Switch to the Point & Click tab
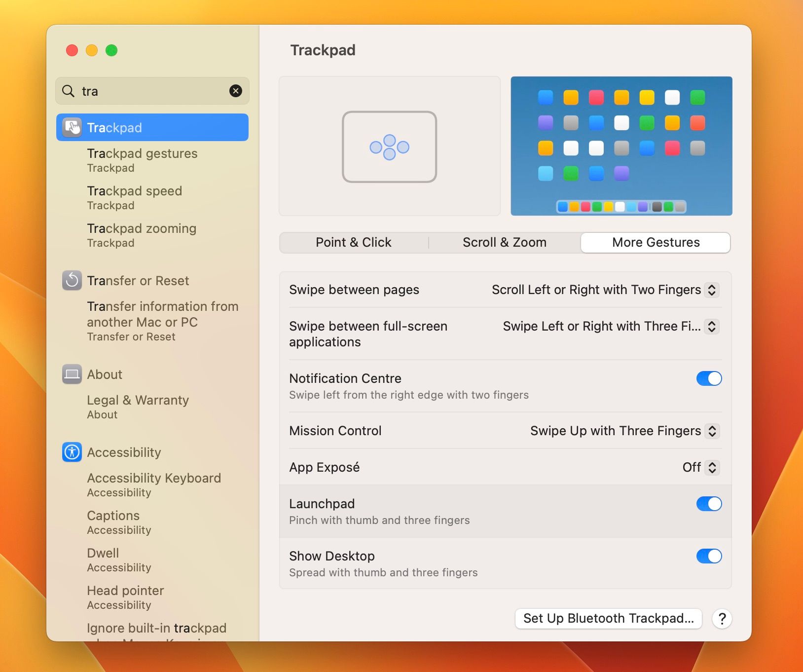The width and height of the screenshot is (803, 672). (353, 242)
